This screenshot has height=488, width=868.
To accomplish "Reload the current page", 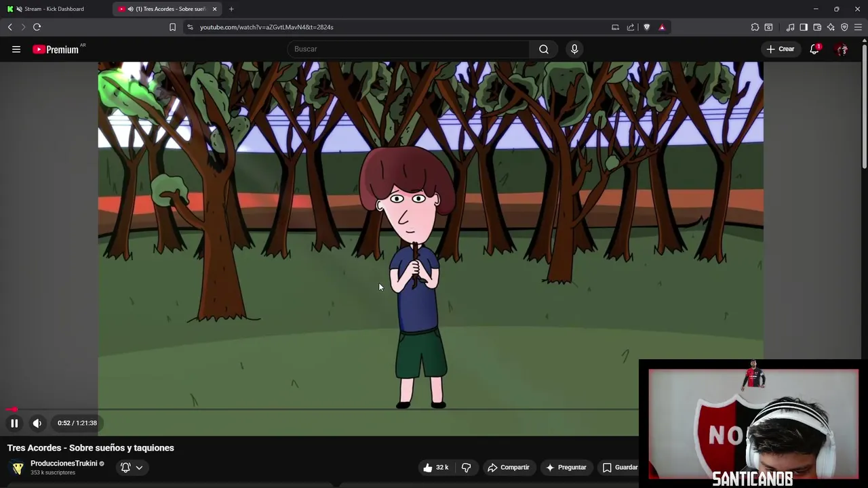I will [37, 27].
